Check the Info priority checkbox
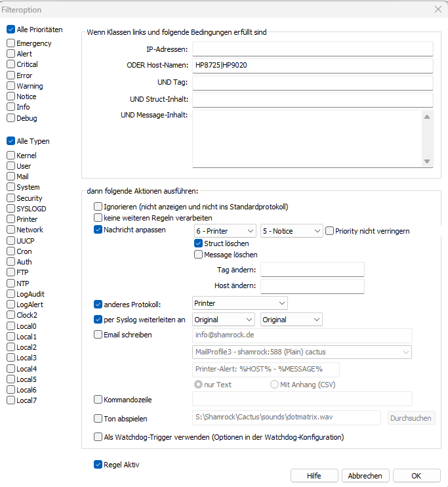The image size is (448, 487). click(x=11, y=107)
